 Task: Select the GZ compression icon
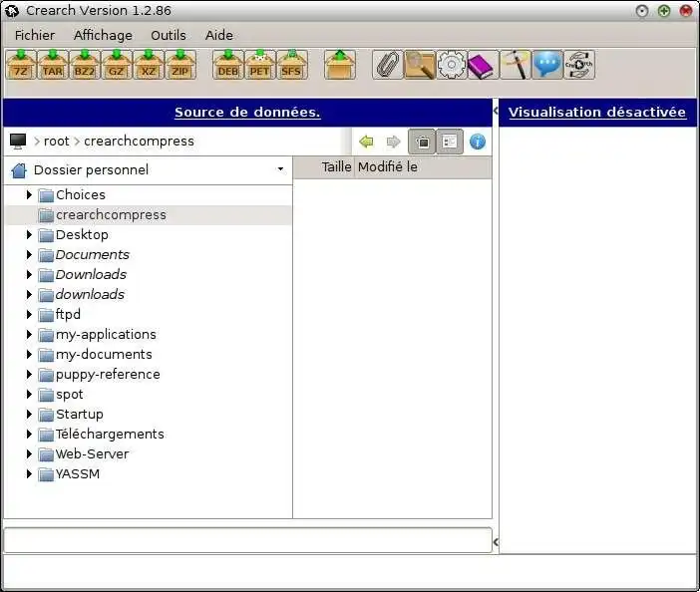117,65
